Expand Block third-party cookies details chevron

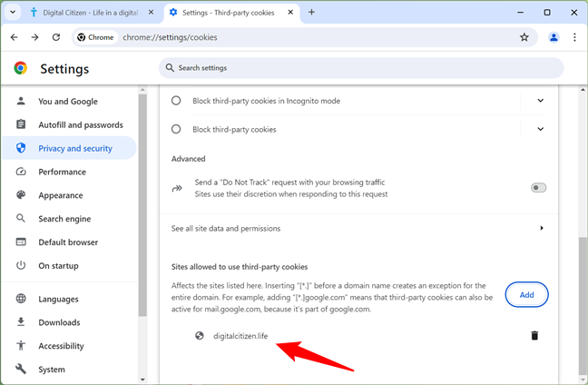pyautogui.click(x=541, y=129)
